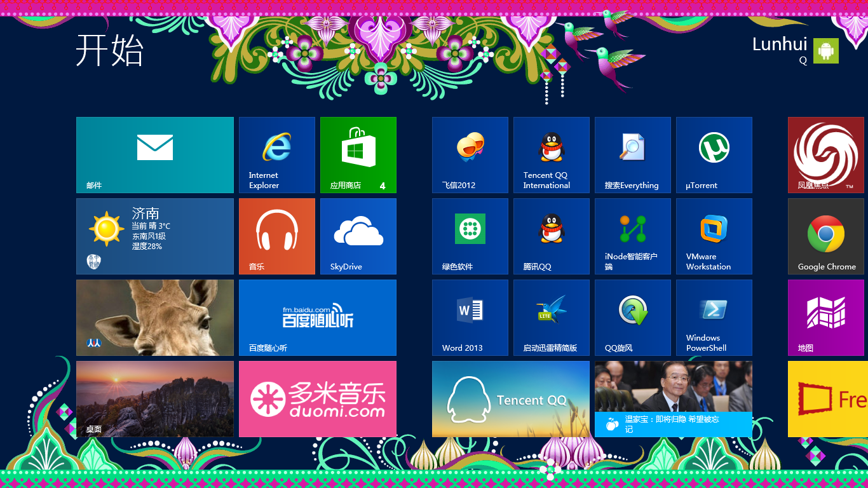Image resolution: width=868 pixels, height=488 pixels.
Task: Open the Mail (邮件) tile
Action: pyautogui.click(x=154, y=154)
